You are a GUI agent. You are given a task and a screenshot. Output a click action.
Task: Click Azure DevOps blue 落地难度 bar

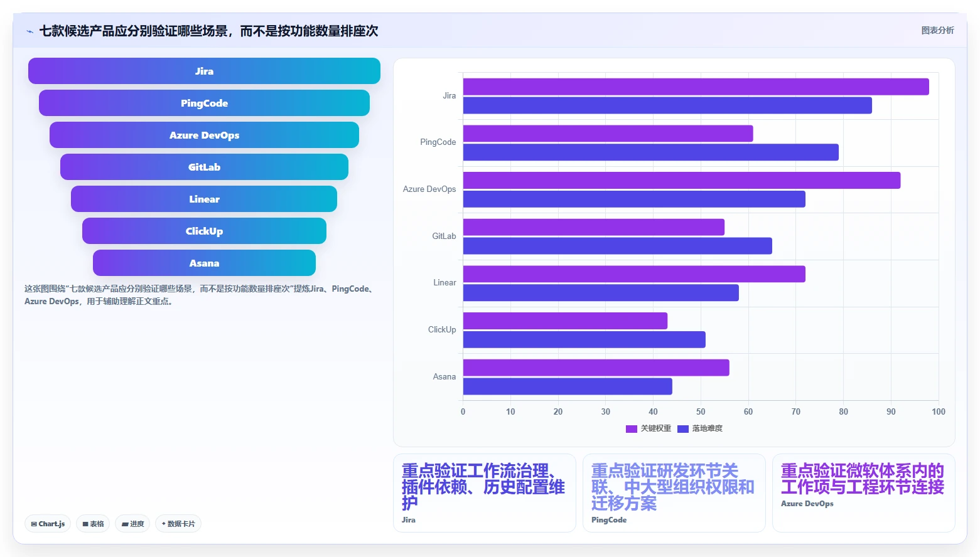click(x=634, y=199)
